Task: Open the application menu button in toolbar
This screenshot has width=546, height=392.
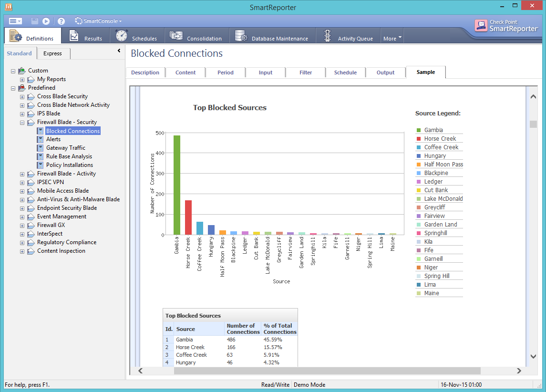Action: tap(15, 21)
